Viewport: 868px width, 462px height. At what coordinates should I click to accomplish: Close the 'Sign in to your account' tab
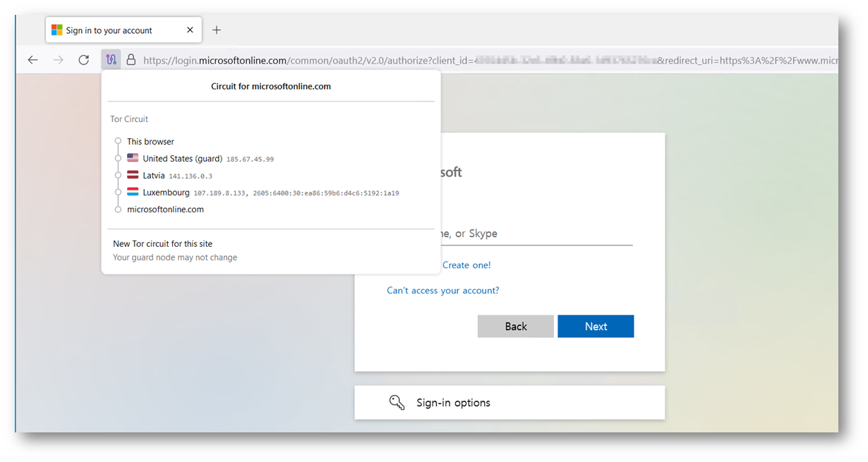(x=190, y=30)
